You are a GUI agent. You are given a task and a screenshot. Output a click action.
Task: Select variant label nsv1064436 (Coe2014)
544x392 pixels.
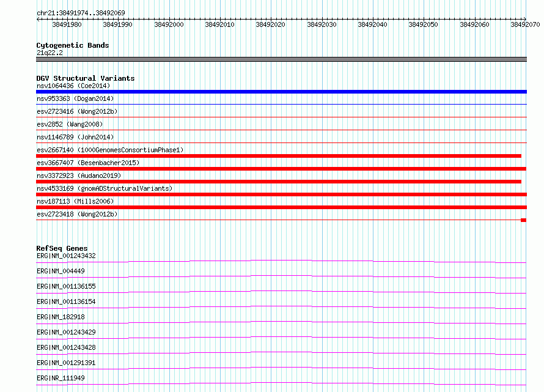73,86
